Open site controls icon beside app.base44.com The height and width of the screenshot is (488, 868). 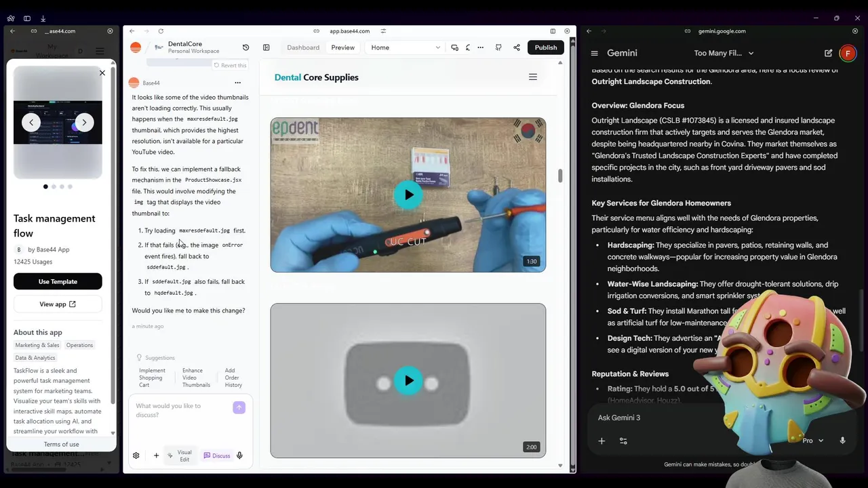pos(383,31)
